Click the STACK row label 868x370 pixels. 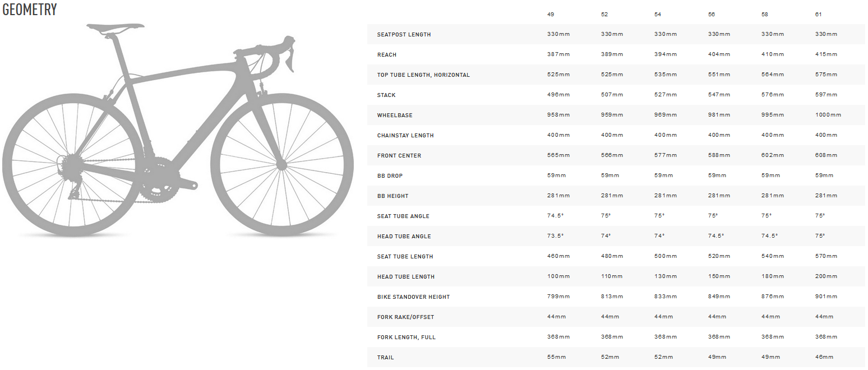tap(386, 95)
